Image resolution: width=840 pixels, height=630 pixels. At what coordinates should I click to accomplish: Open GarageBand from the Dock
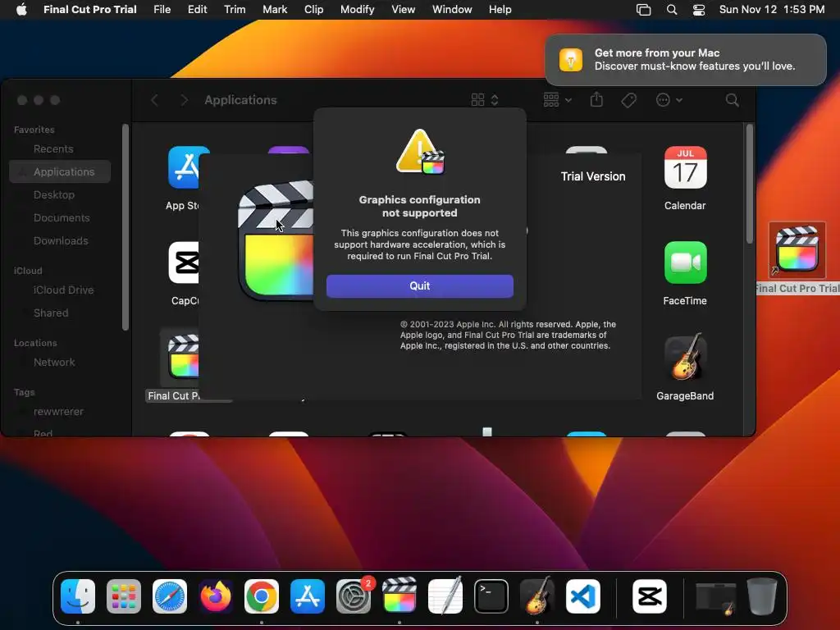[537, 596]
